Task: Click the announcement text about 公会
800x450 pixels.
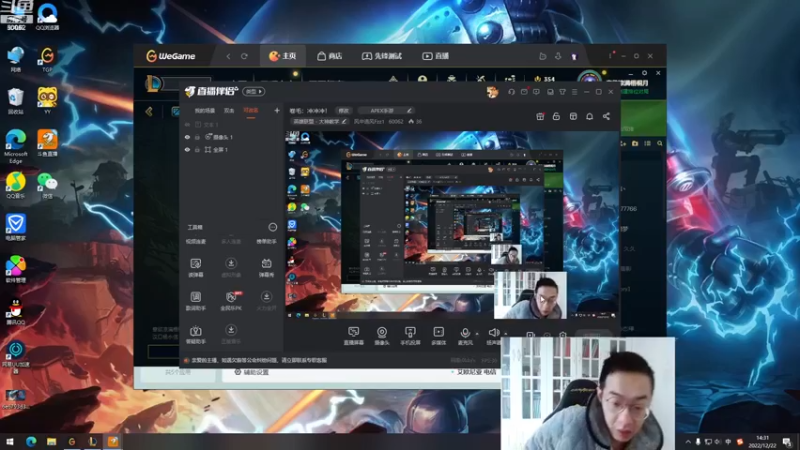Action: 259,360
